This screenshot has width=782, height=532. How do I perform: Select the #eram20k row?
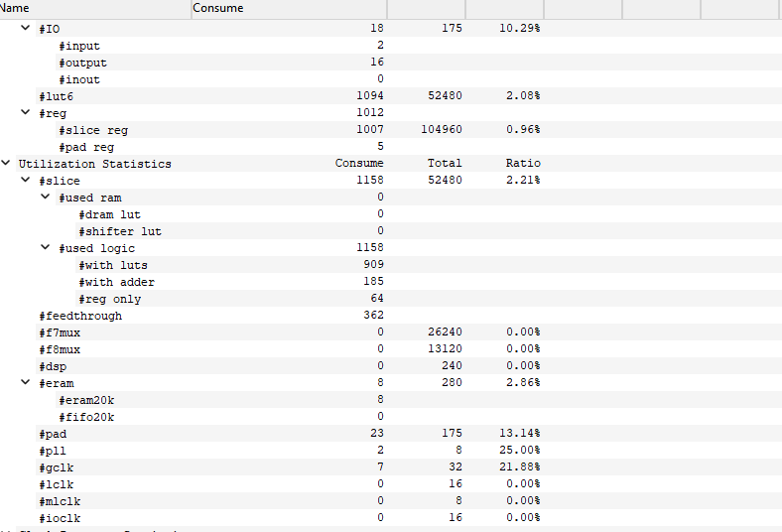86,400
